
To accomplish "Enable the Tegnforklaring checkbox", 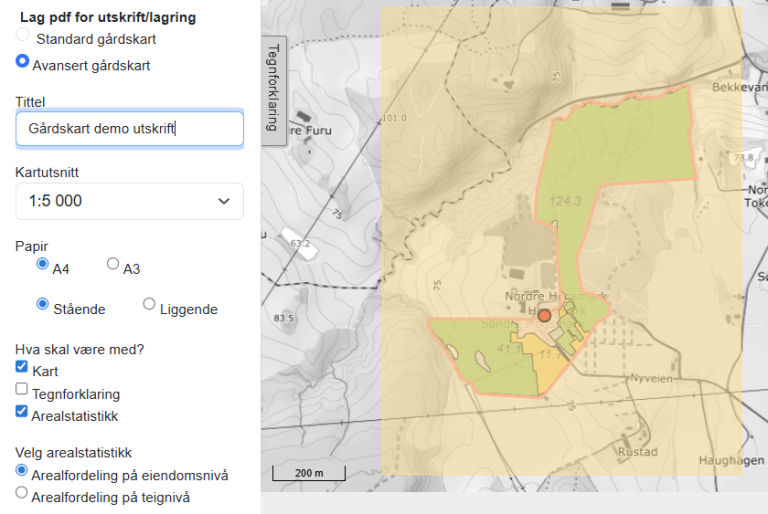I will (x=22, y=389).
